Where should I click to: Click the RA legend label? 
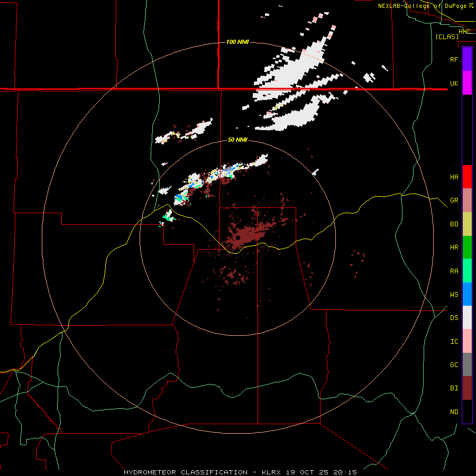(x=454, y=271)
